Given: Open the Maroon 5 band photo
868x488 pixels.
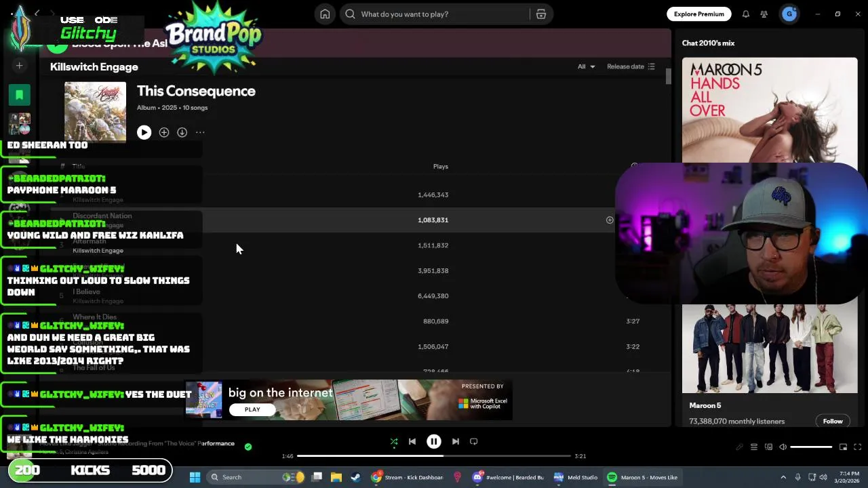Looking at the screenshot, I should pos(770,348).
